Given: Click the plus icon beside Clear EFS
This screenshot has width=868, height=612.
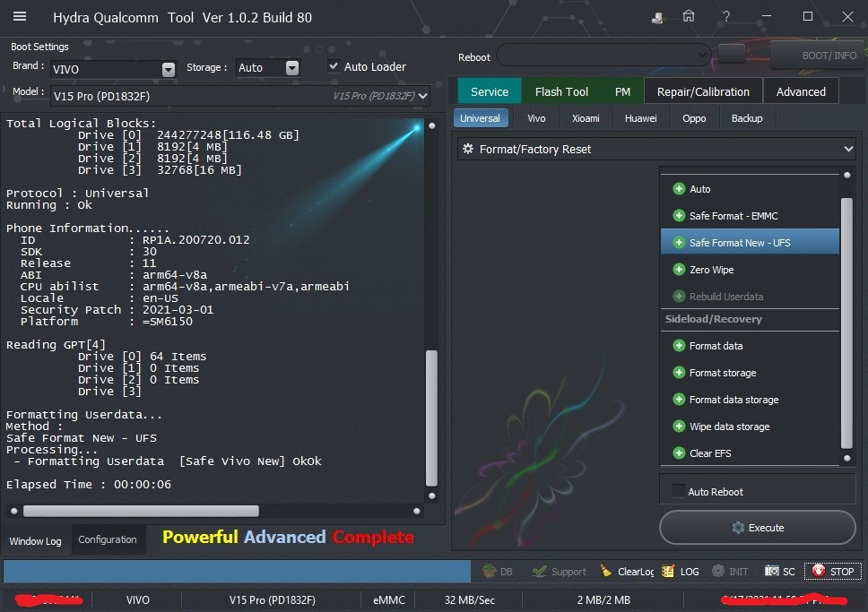Looking at the screenshot, I should coord(679,453).
